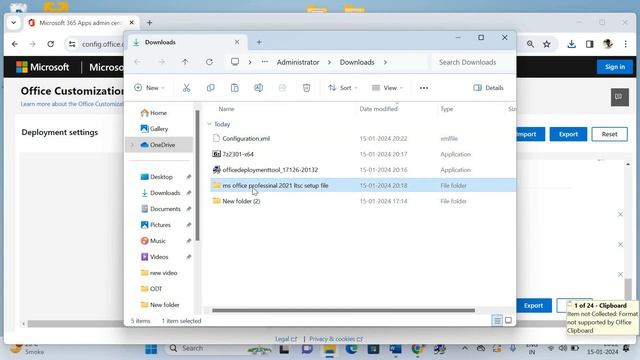The image size is (640, 360).
Task: Open the Privacy & cookies link
Action: (x=336, y=339)
